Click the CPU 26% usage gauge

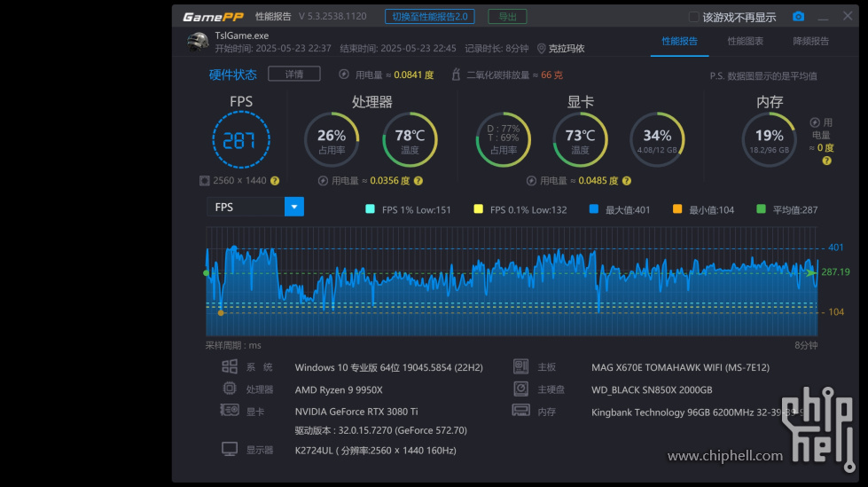(x=332, y=139)
